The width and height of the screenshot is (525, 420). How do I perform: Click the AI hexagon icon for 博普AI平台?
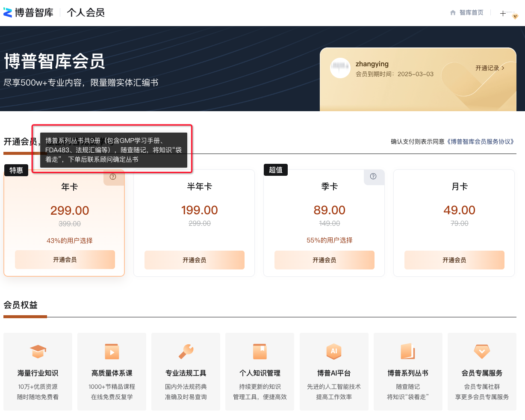click(334, 352)
